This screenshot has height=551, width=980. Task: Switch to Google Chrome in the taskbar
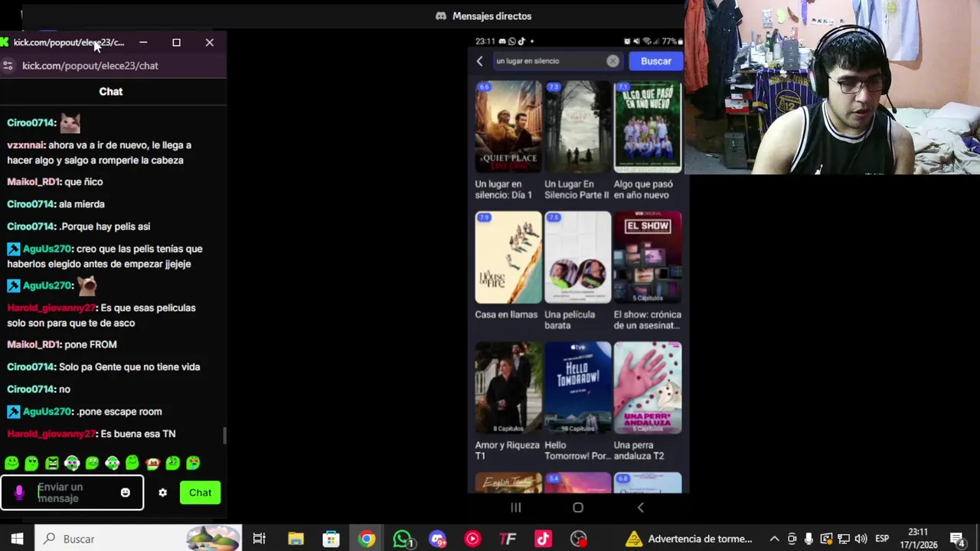[x=367, y=539]
